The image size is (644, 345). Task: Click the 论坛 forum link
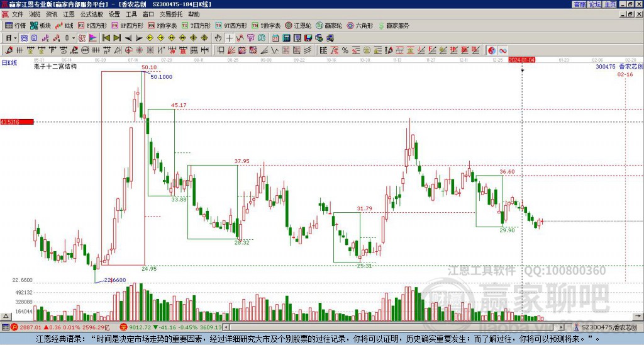(595, 4)
